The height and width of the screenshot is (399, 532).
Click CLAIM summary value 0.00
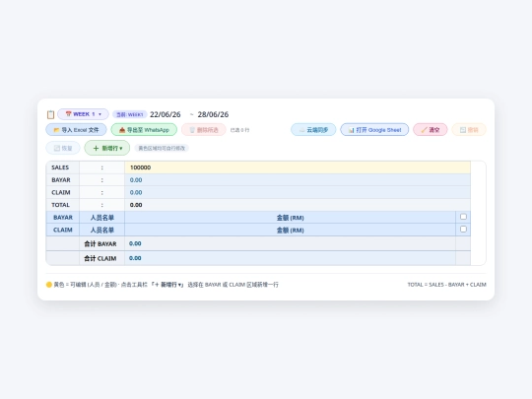(x=136, y=192)
